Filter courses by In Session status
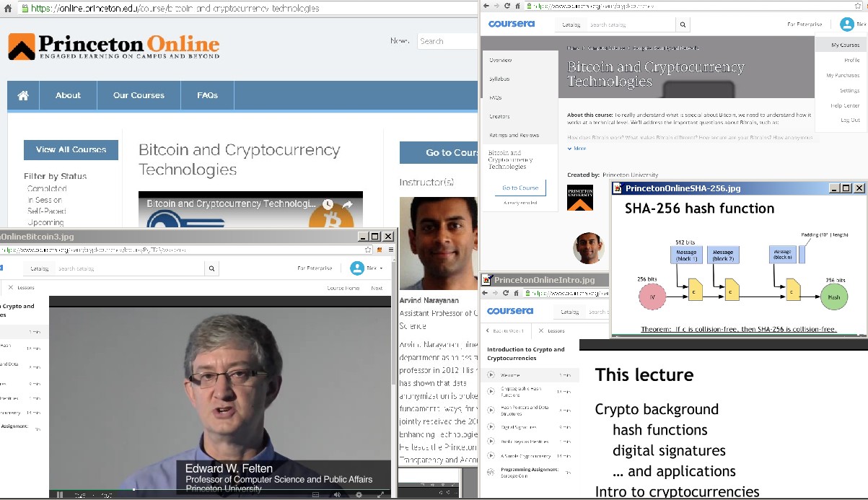Viewport: 868px width, 500px height. click(x=45, y=200)
